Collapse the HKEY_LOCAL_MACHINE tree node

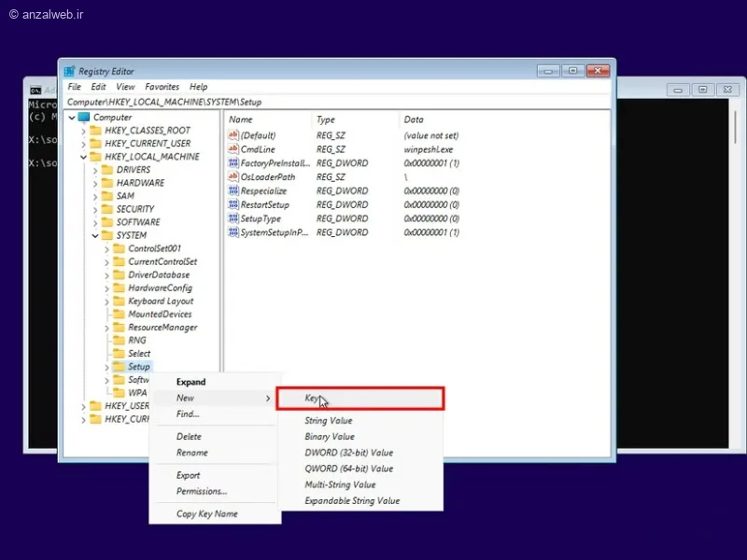tap(83, 157)
